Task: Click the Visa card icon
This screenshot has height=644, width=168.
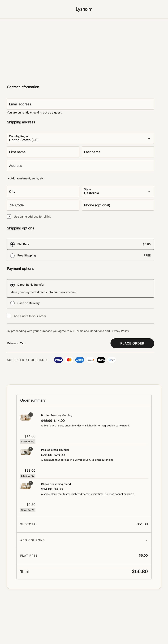Action: coord(58,360)
